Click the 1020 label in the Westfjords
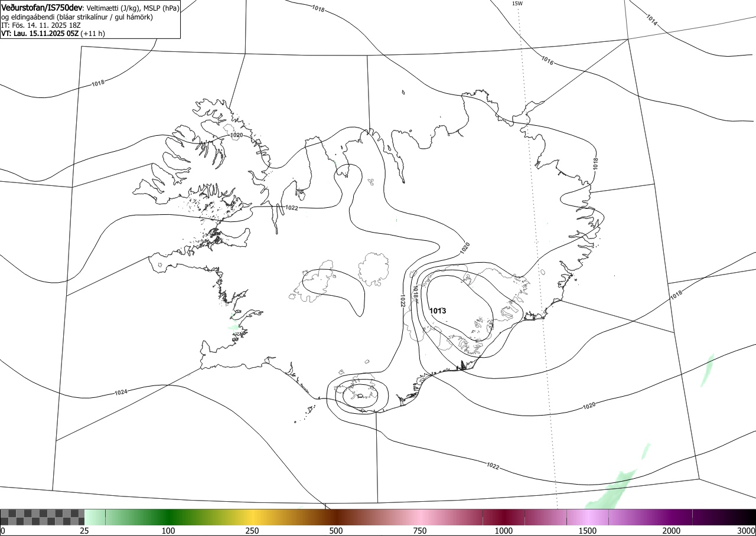 pyautogui.click(x=237, y=135)
